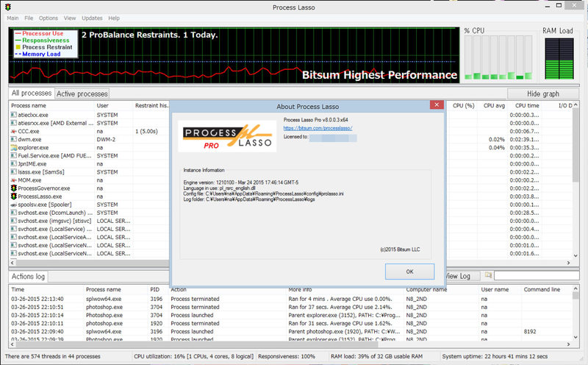Open the View menu
Viewport: 588px width, 365px height.
70,18
